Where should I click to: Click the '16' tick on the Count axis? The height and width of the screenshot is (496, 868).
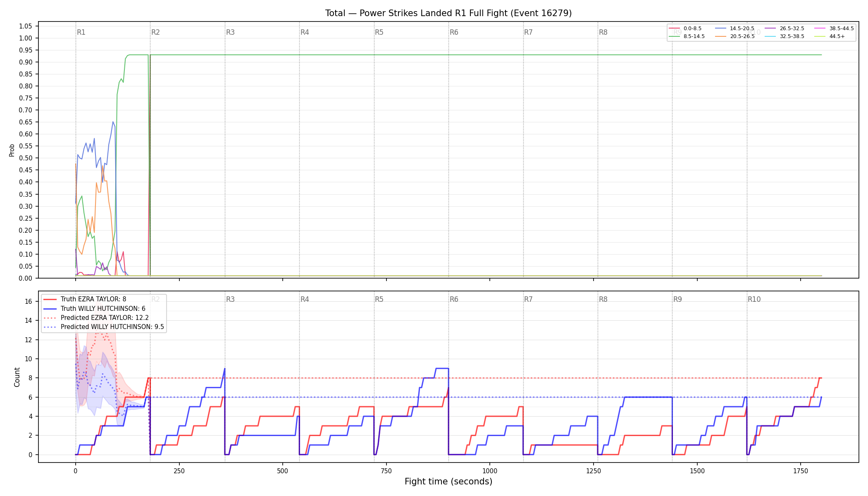[x=29, y=301]
